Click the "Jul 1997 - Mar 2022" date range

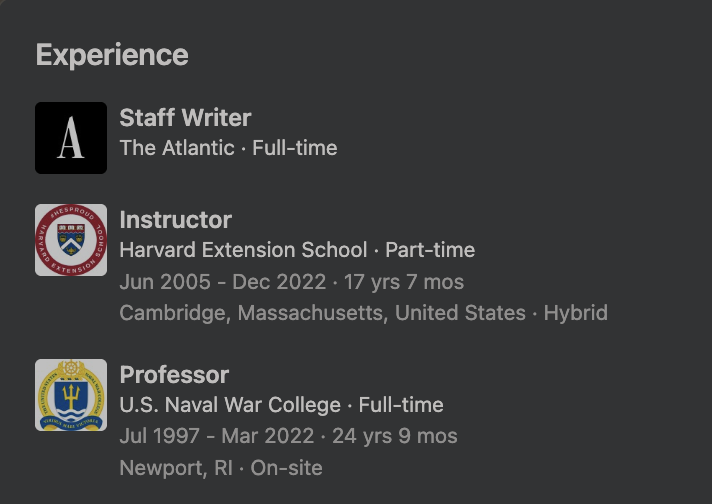219,436
